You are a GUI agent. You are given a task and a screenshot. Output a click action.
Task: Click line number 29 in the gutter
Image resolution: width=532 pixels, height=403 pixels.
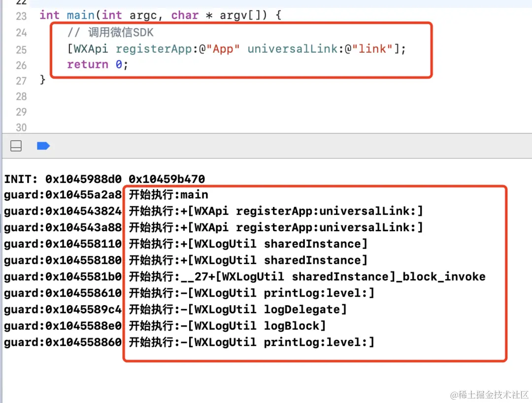pos(21,112)
